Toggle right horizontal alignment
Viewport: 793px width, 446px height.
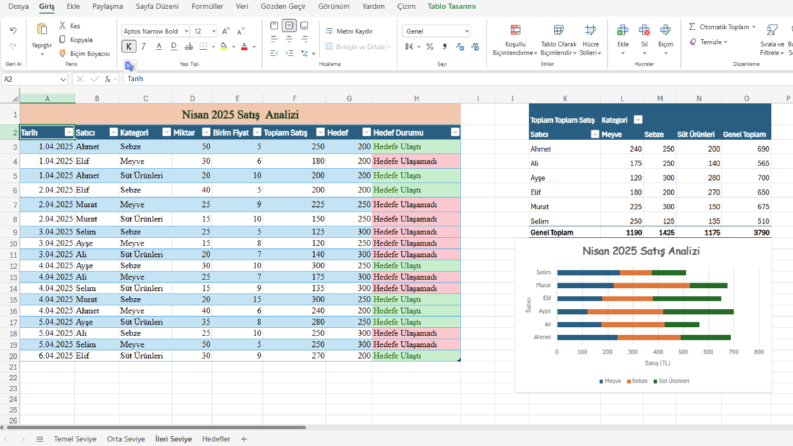pyautogui.click(x=304, y=39)
